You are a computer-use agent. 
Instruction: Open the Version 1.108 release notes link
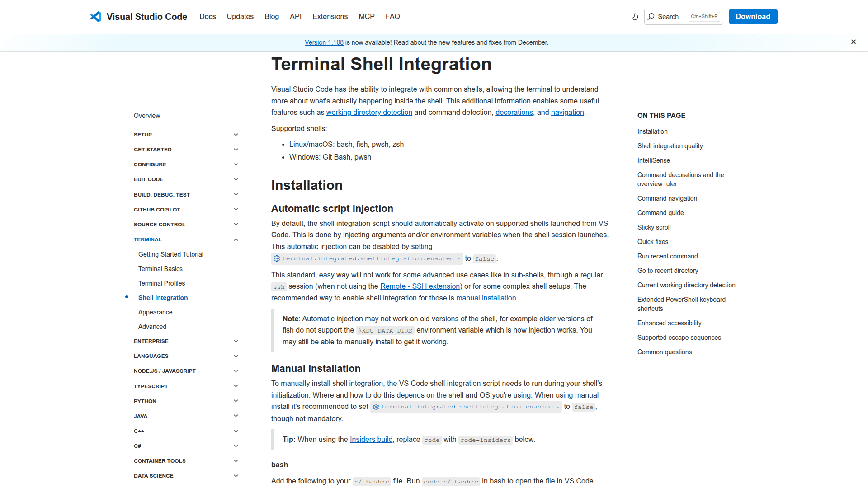click(x=324, y=42)
